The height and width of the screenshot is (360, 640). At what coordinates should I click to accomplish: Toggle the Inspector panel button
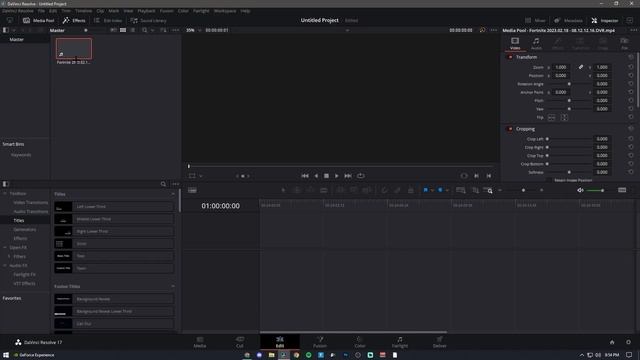point(604,20)
